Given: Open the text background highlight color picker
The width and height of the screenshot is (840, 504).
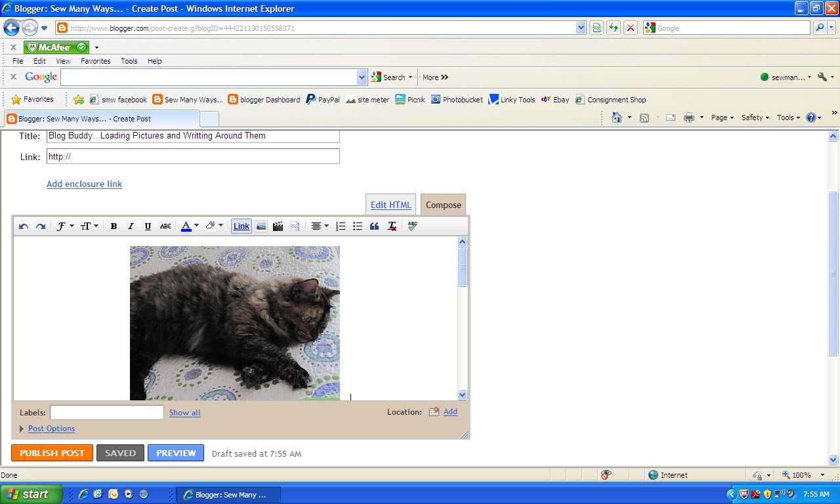Looking at the screenshot, I should click(214, 226).
